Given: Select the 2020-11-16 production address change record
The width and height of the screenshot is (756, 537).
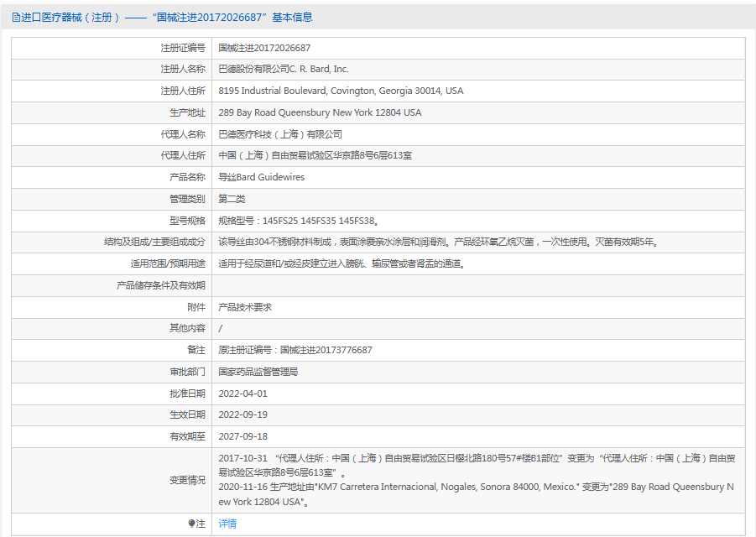Looking at the screenshot, I should click(476, 494).
